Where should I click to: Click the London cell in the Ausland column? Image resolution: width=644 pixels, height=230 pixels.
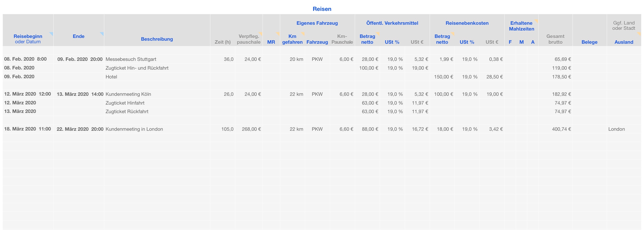pyautogui.click(x=616, y=129)
